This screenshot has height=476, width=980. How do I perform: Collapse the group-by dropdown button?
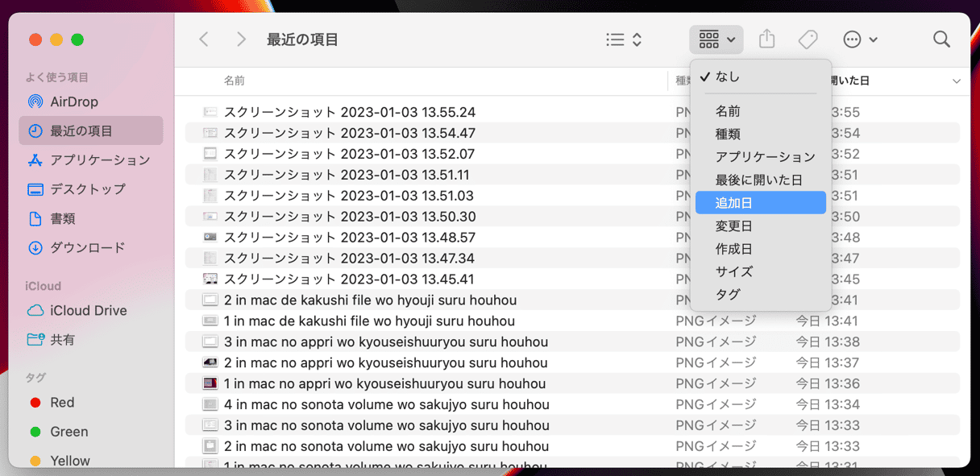tap(716, 39)
